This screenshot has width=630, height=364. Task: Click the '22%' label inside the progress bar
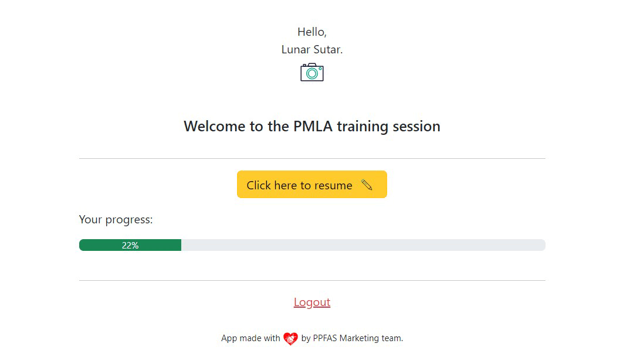pyautogui.click(x=130, y=245)
